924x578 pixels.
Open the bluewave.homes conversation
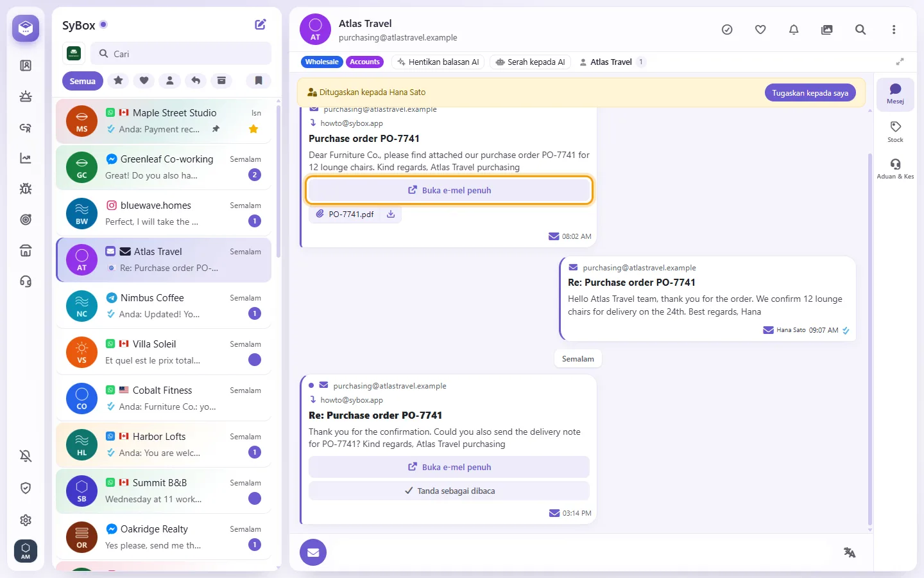[x=164, y=213]
